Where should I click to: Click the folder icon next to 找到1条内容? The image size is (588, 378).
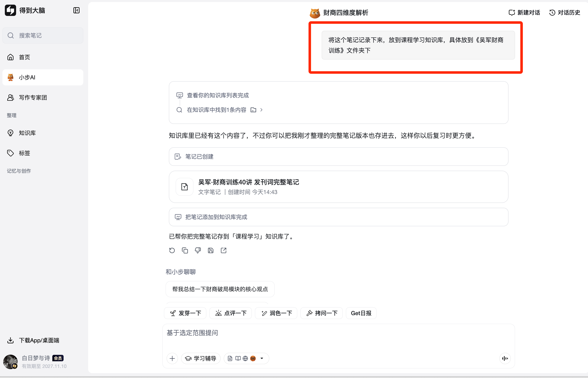pos(253,110)
